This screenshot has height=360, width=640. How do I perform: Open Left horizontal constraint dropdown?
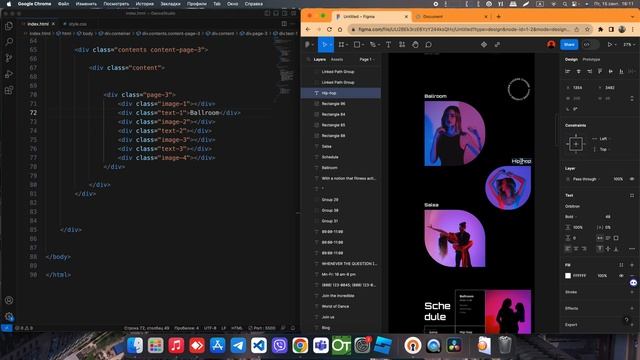coord(603,139)
